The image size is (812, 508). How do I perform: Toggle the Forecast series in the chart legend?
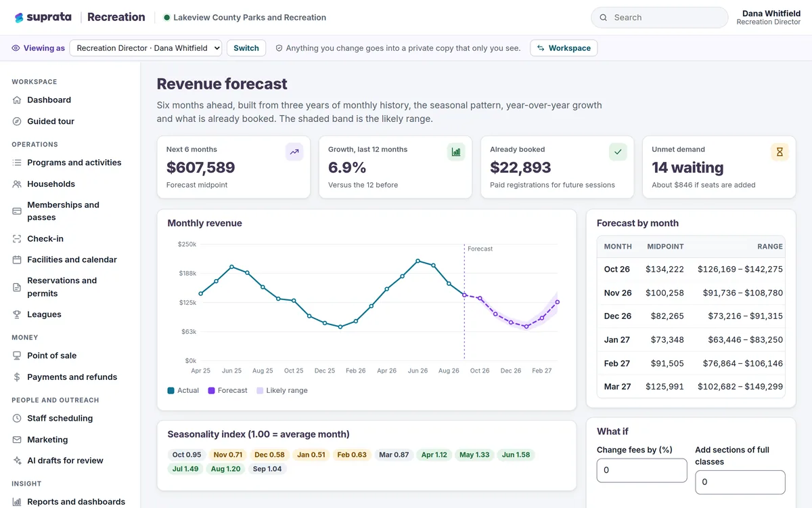[227, 391]
